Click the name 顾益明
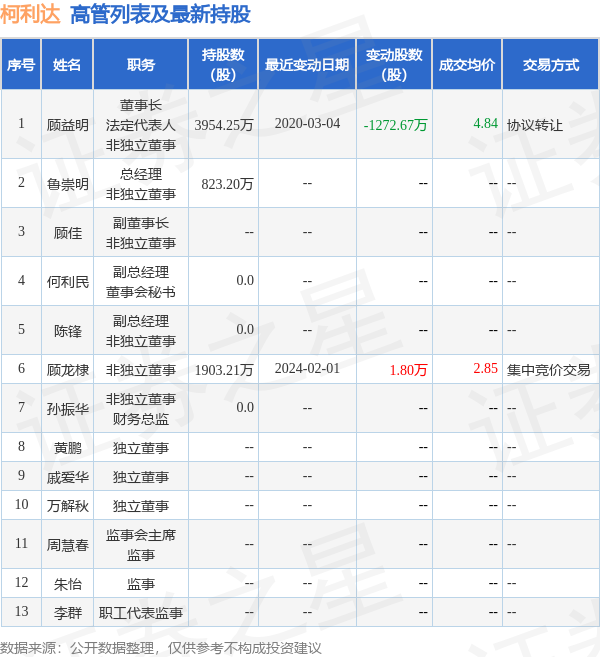 pyautogui.click(x=67, y=124)
